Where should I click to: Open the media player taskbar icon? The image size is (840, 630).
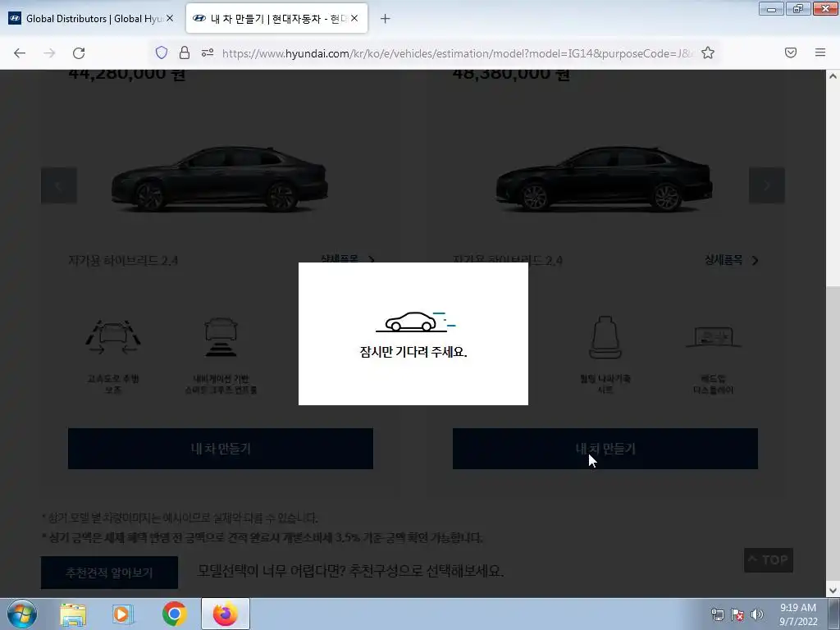click(x=123, y=614)
